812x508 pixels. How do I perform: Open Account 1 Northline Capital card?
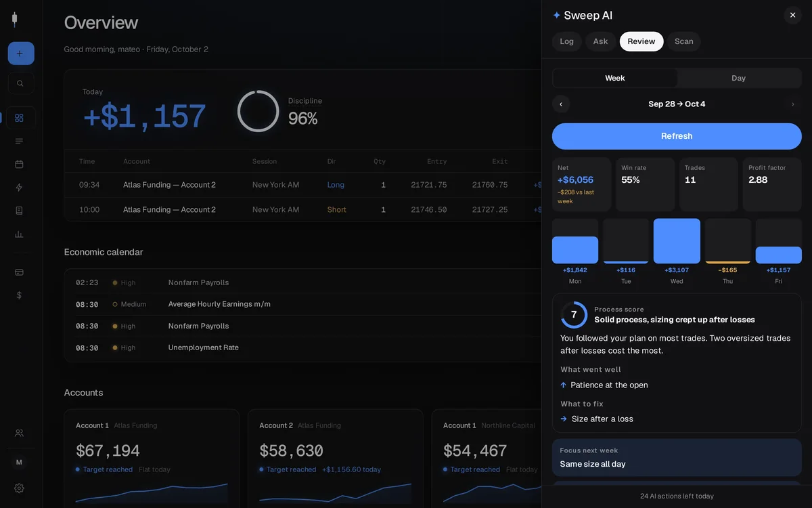487,459
